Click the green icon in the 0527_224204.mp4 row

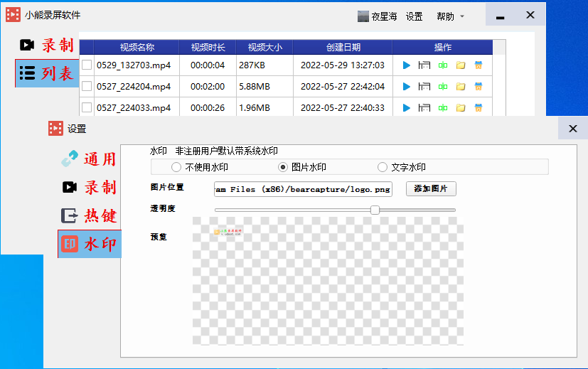point(443,87)
